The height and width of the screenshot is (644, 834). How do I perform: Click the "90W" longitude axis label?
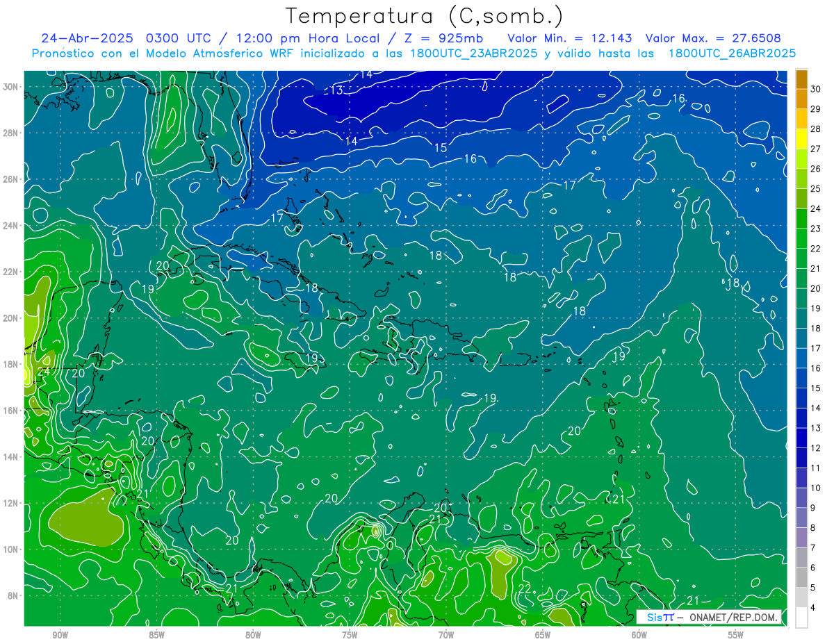pyautogui.click(x=60, y=635)
